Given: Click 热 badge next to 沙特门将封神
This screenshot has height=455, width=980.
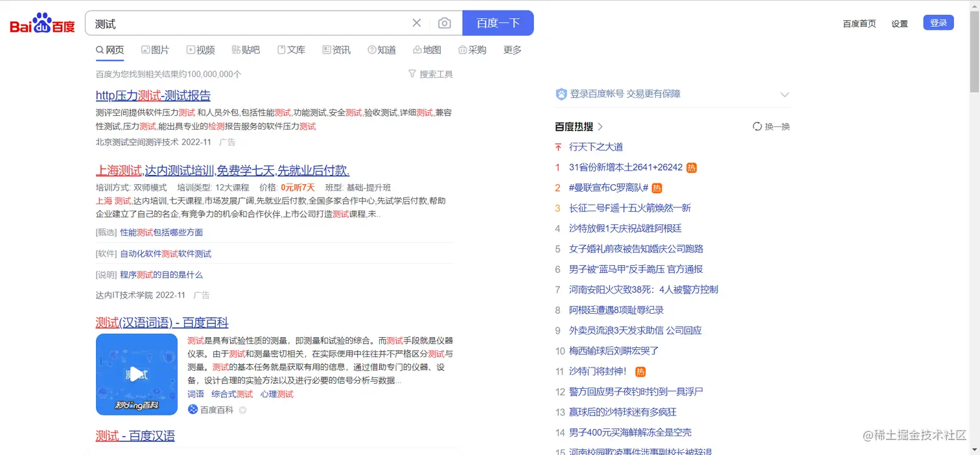Looking at the screenshot, I should 640,371.
